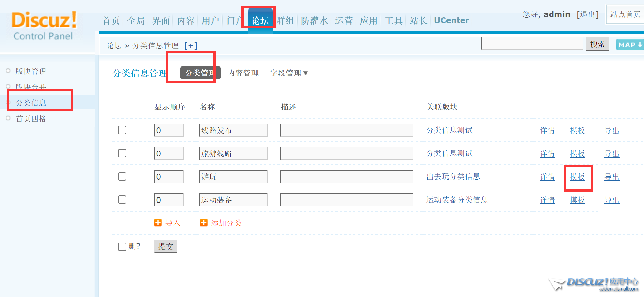Tick the checkbox in the 运动装备 row
Image resolution: width=644 pixels, height=297 pixels.
click(x=122, y=200)
